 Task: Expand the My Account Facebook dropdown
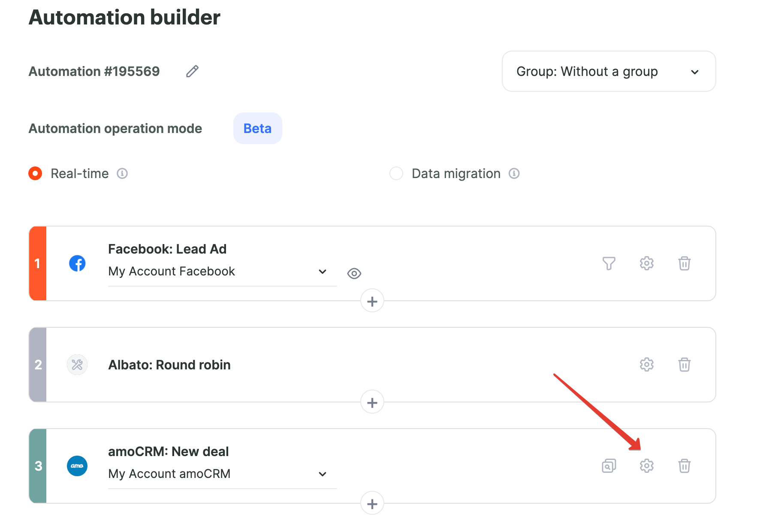pos(222,272)
